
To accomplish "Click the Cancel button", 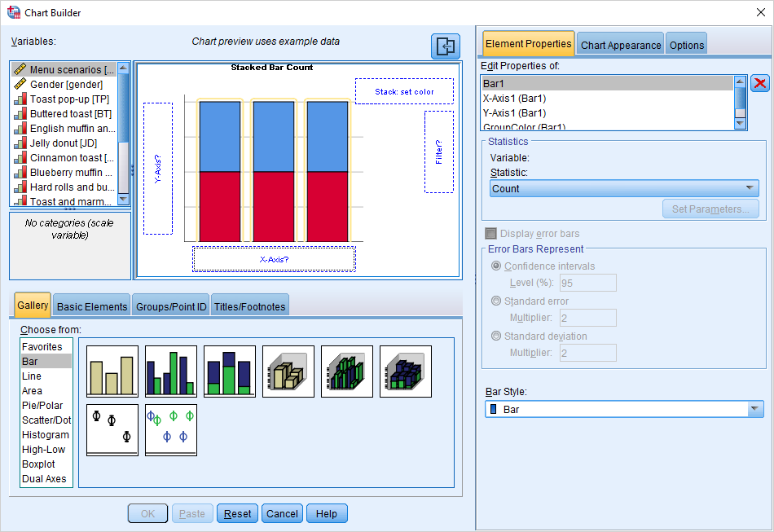I will click(282, 513).
